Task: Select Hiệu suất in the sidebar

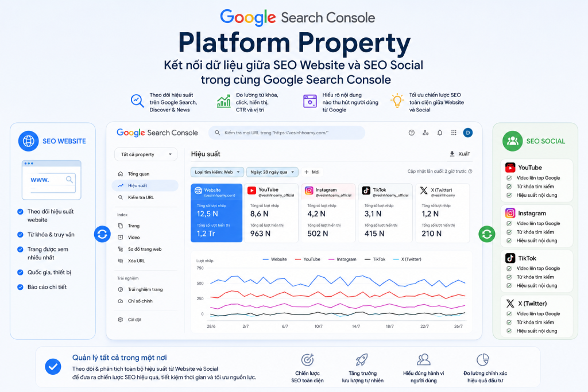Action: point(145,185)
